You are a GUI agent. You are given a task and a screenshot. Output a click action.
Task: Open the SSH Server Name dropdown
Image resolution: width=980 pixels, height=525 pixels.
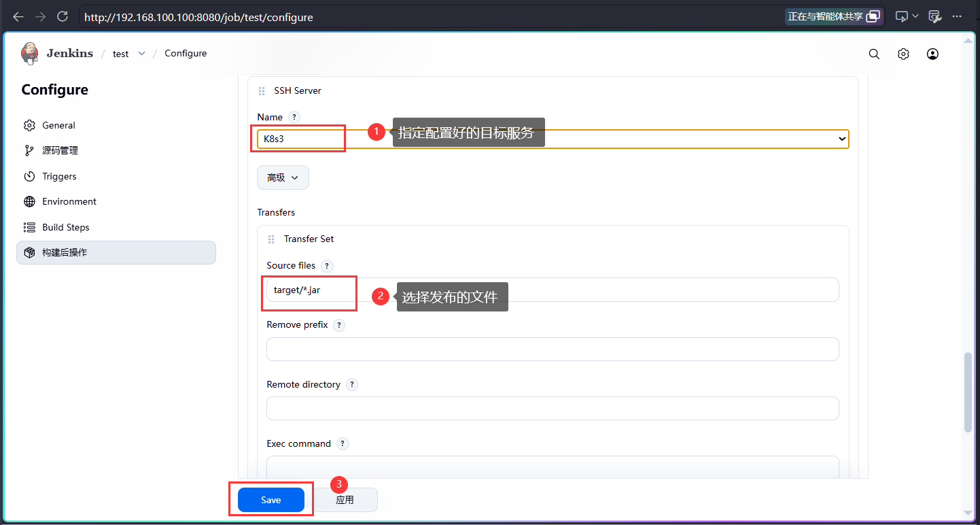pos(553,139)
